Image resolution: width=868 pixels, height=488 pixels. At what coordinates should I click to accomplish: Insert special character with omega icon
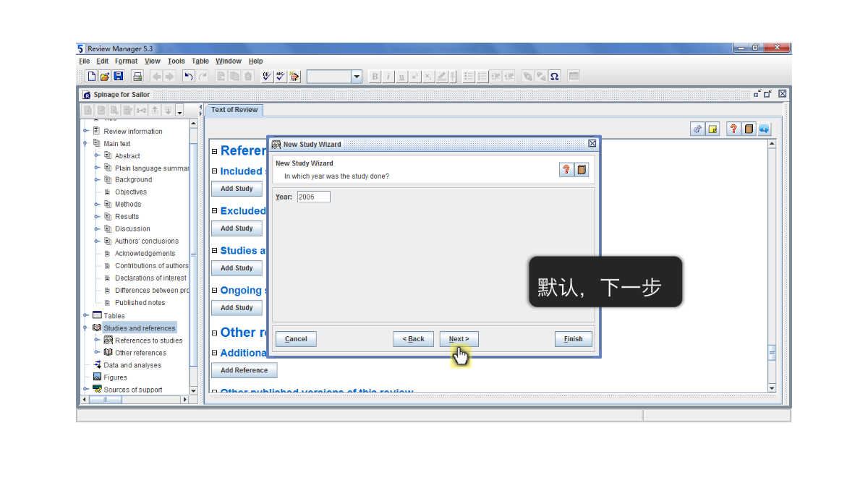555,76
